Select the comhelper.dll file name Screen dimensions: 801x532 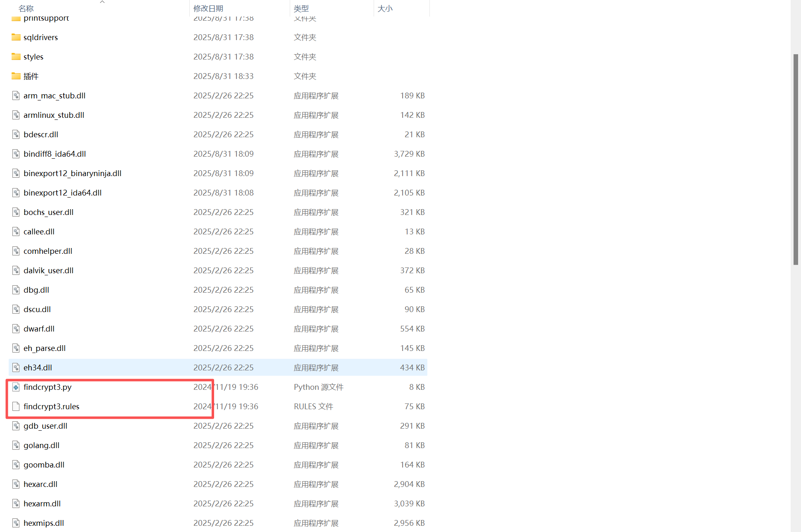48,251
